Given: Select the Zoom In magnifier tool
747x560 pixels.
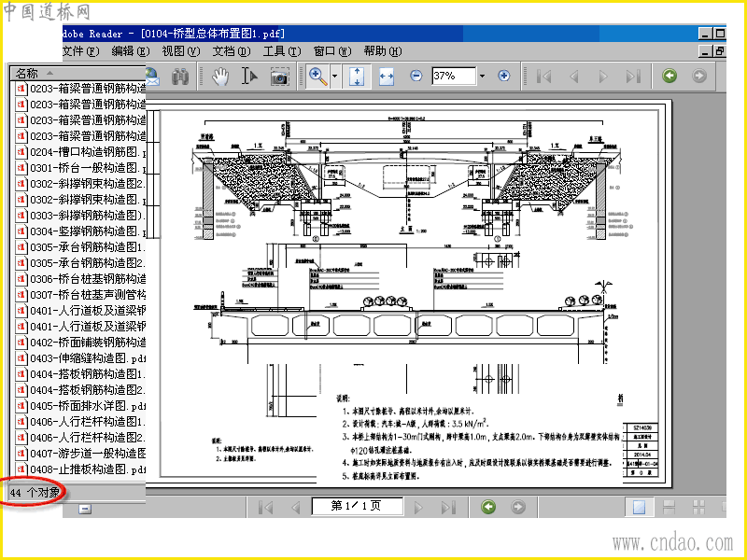Looking at the screenshot, I should (x=317, y=77).
